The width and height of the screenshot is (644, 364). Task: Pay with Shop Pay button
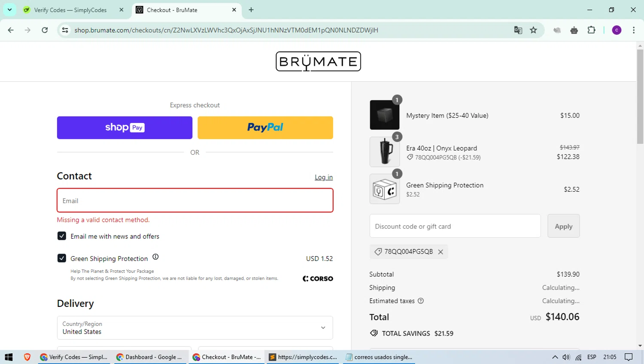(125, 128)
